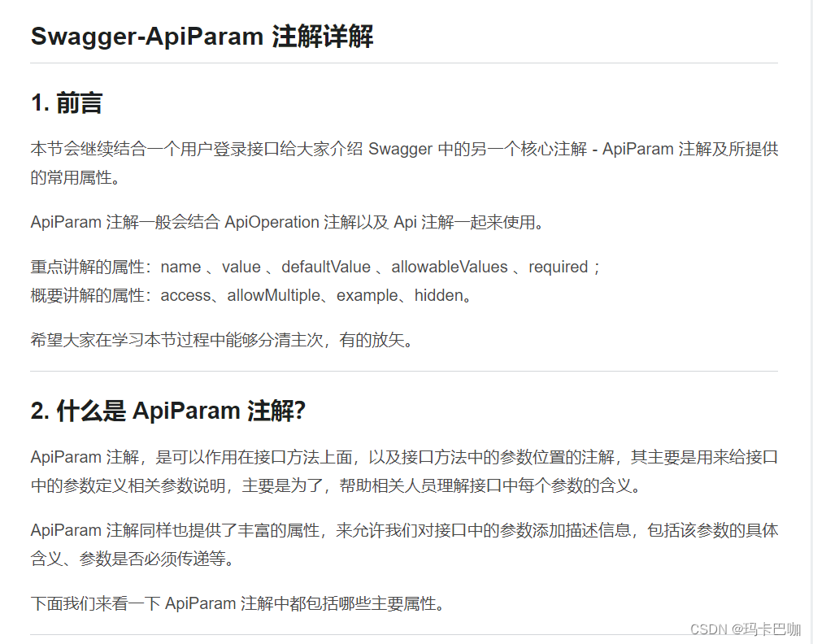
Task: Click the word 'hidden' in the attribute list
Action: point(439,295)
